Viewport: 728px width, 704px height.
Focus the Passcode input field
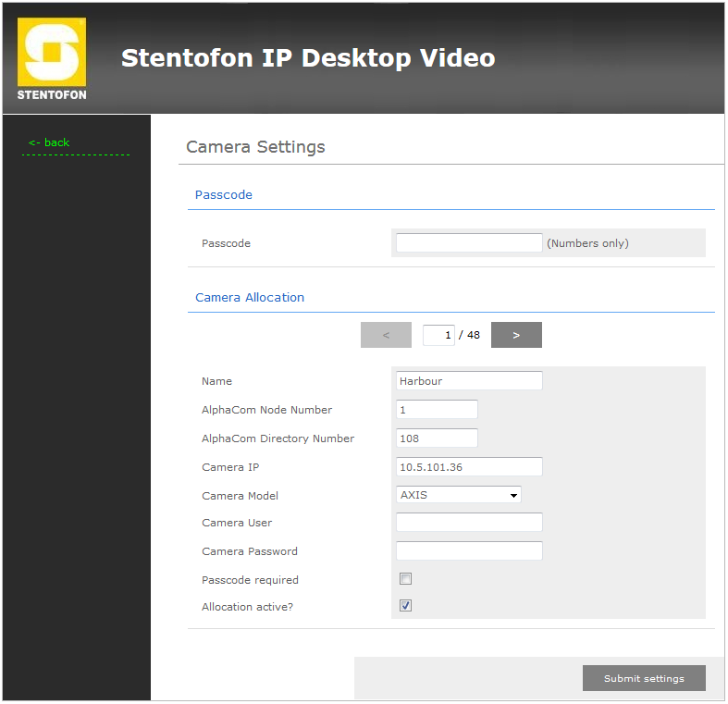(469, 243)
